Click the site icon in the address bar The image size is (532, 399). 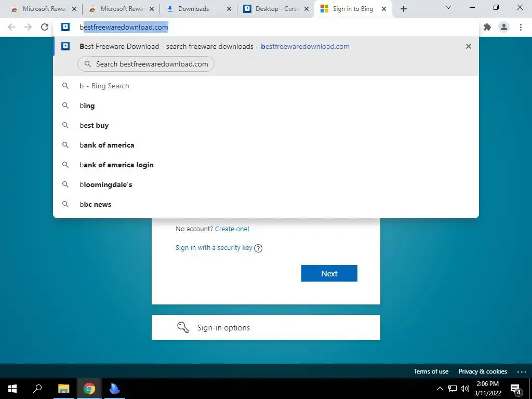click(x=65, y=27)
